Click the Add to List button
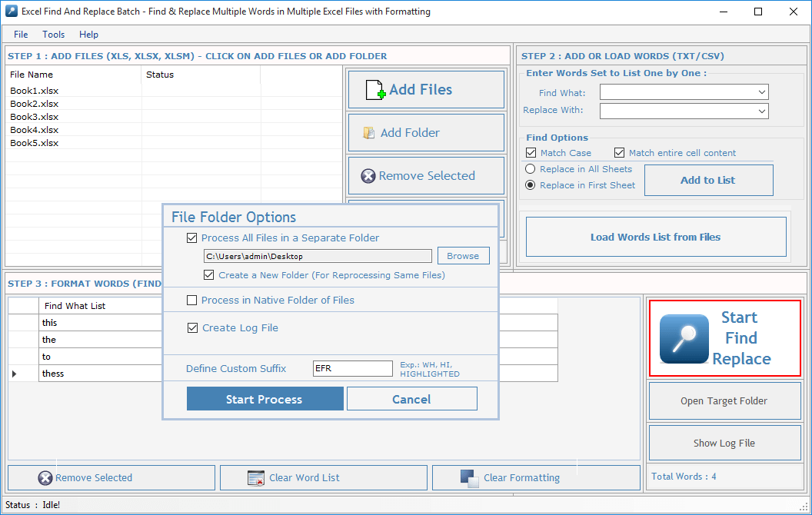 point(708,180)
